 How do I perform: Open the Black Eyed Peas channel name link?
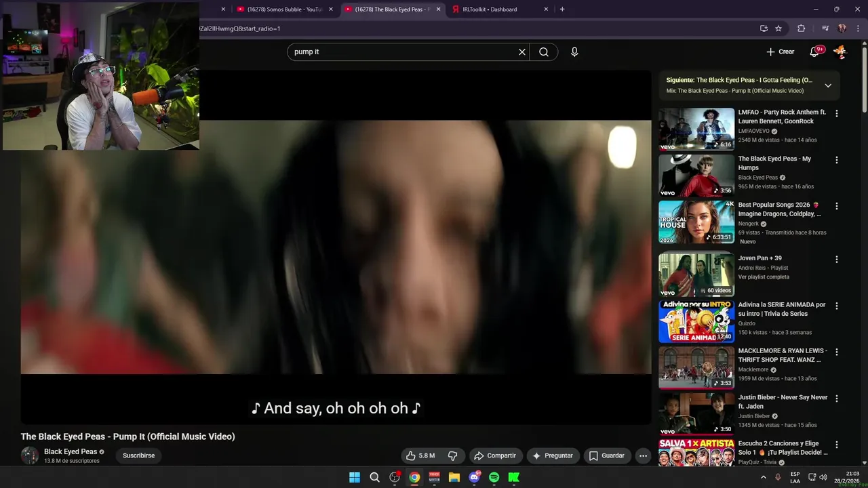tap(71, 451)
